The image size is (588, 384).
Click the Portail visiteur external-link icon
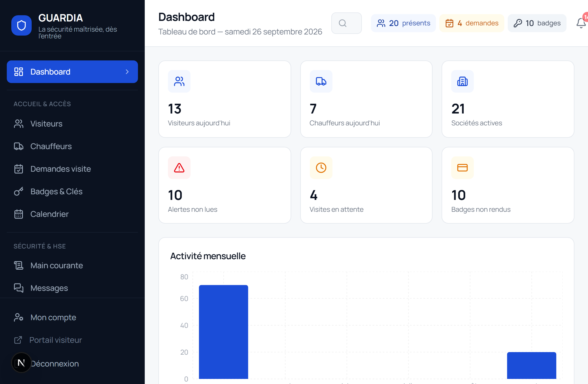[x=18, y=340]
